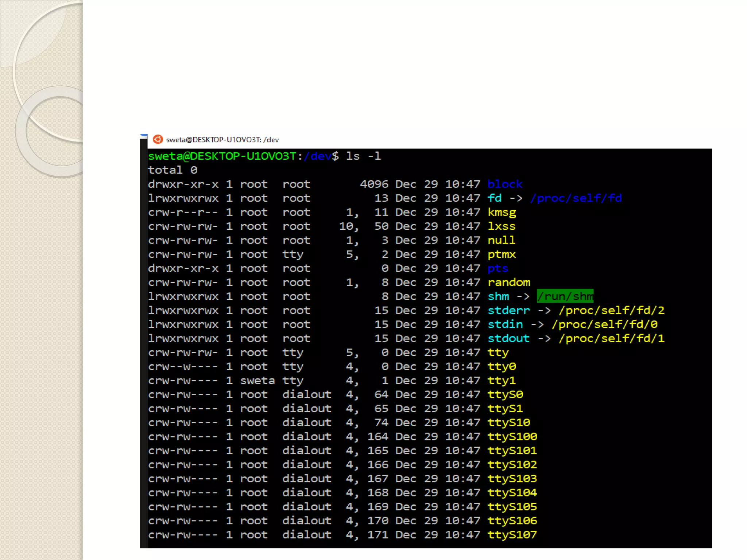Click the ls -l command text
Screen dimensions: 747x560
tap(363, 156)
